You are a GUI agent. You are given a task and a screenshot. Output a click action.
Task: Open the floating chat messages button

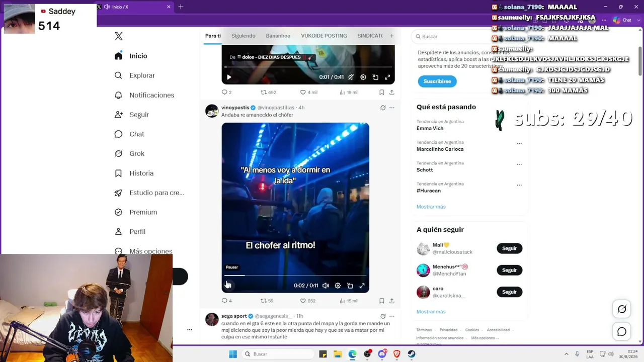(x=622, y=332)
